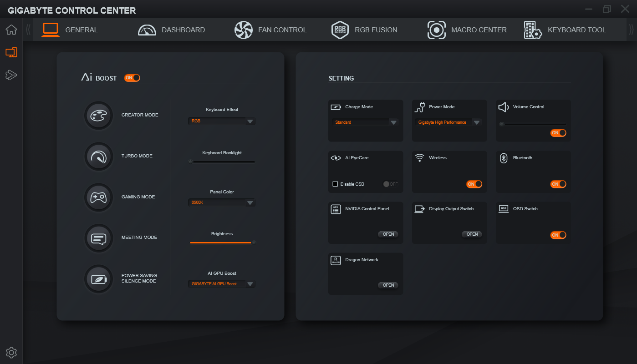Toggle the AI Boost switch
Image resolution: width=637 pixels, height=364 pixels.
coord(132,78)
